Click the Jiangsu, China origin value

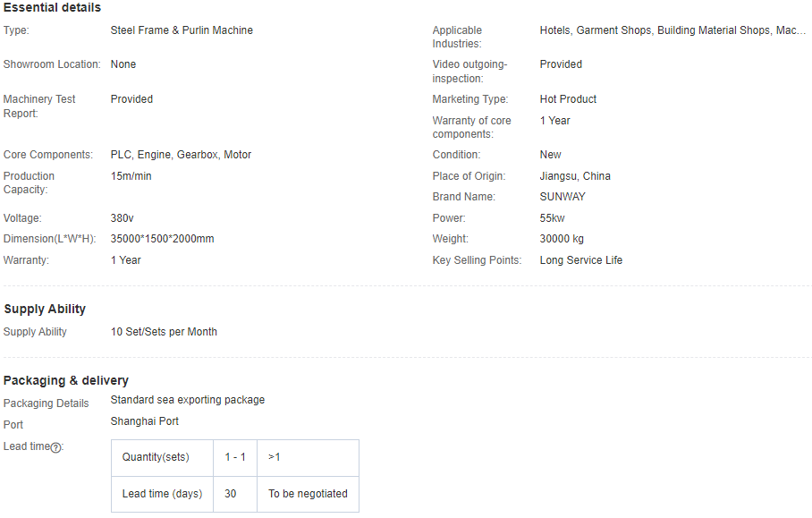575,176
